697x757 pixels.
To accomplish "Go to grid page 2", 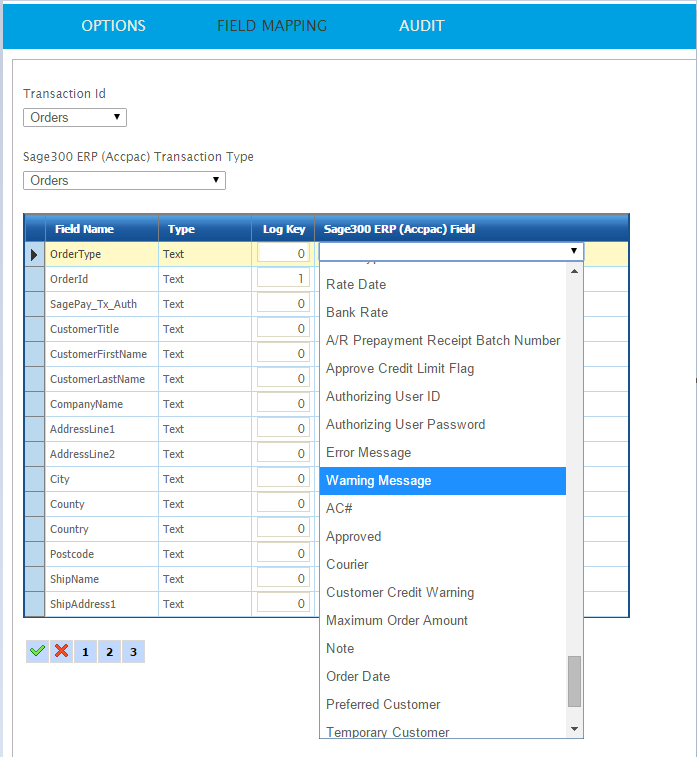I will [109, 652].
